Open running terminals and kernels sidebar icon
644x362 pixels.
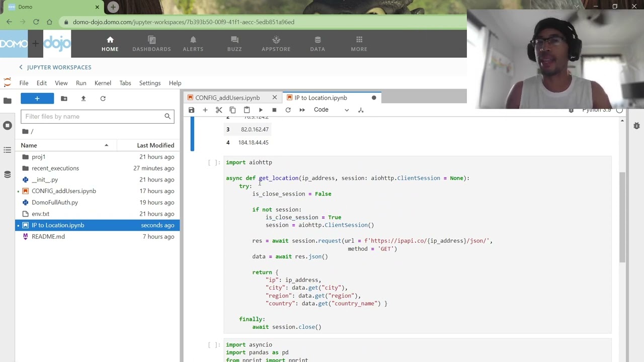click(8, 125)
